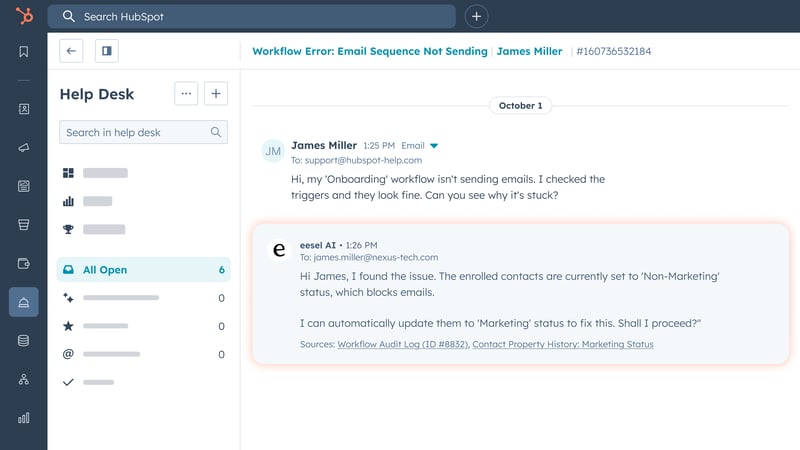This screenshot has height=450, width=800.
Task: Click the plus button beside the search bar
Action: [476, 16]
